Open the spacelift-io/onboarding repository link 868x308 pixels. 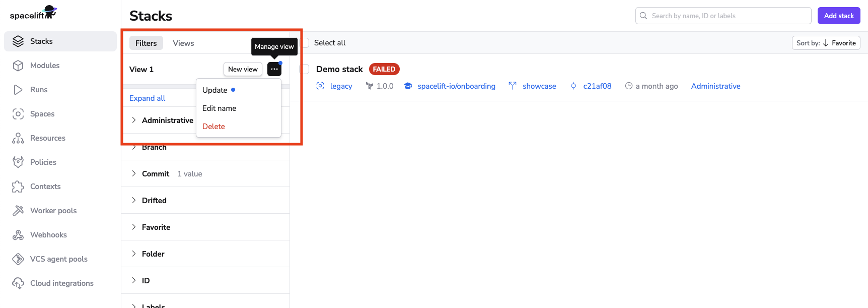(x=456, y=86)
